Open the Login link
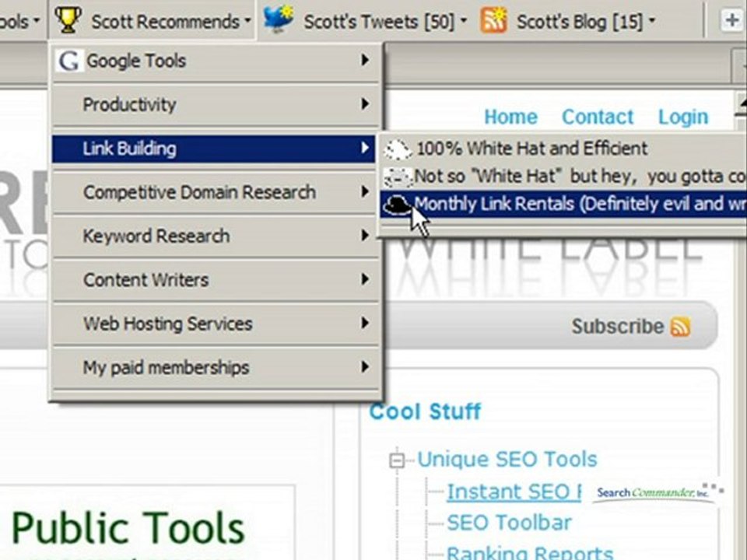Viewport: 747px width, 560px height. tap(683, 117)
